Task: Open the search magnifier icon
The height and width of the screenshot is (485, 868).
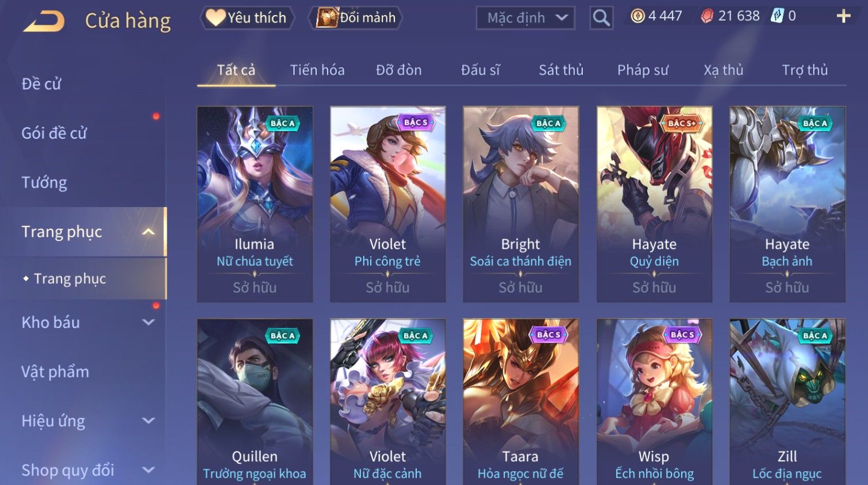Action: point(601,18)
